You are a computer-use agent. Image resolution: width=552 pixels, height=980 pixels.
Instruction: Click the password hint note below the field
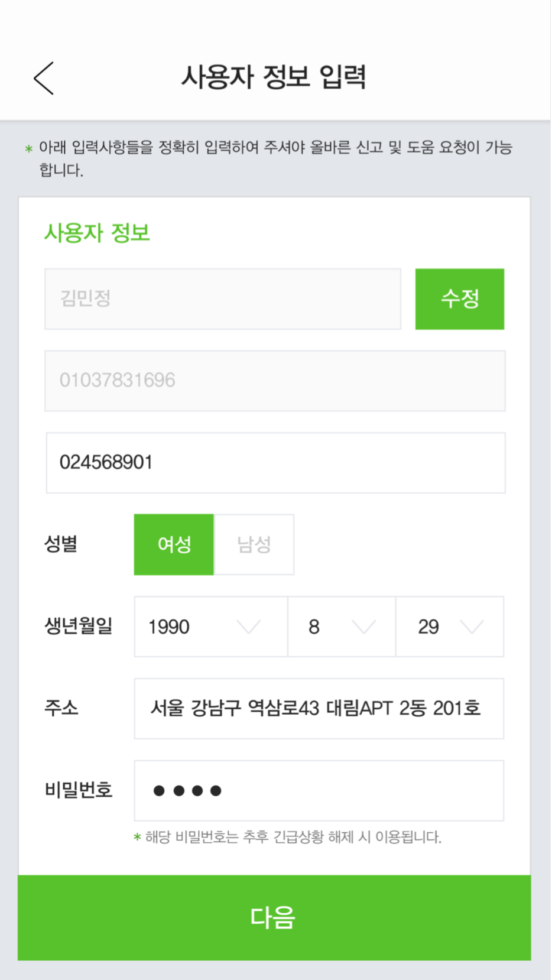(x=288, y=837)
